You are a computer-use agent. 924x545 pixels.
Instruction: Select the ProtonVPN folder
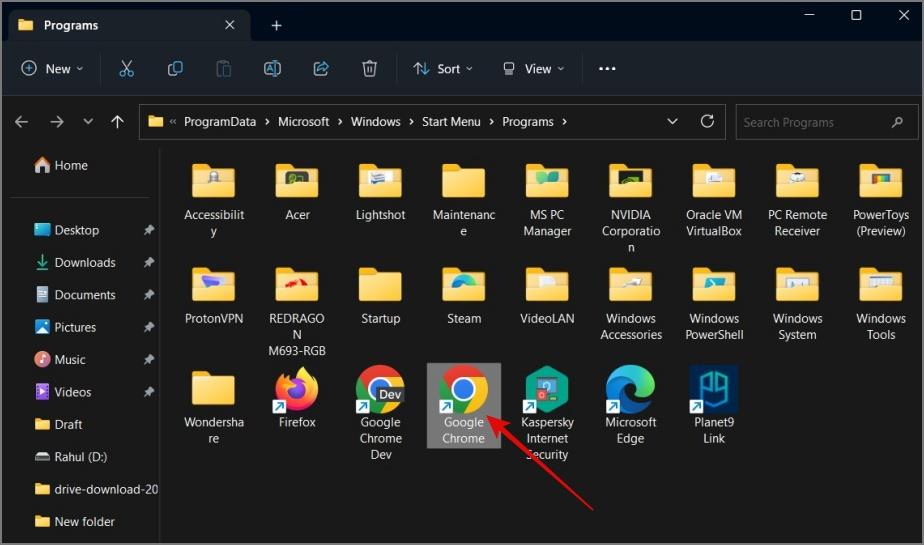point(213,296)
